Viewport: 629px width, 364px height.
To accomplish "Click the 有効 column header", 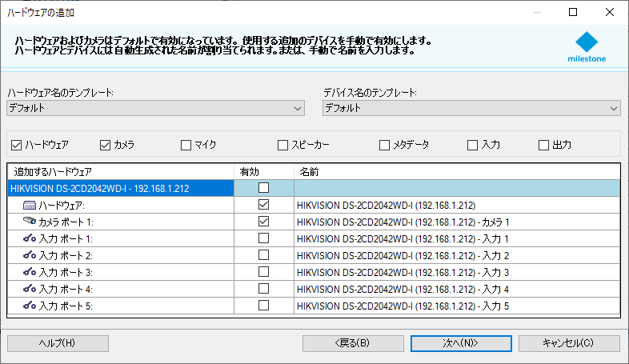I will 264,172.
